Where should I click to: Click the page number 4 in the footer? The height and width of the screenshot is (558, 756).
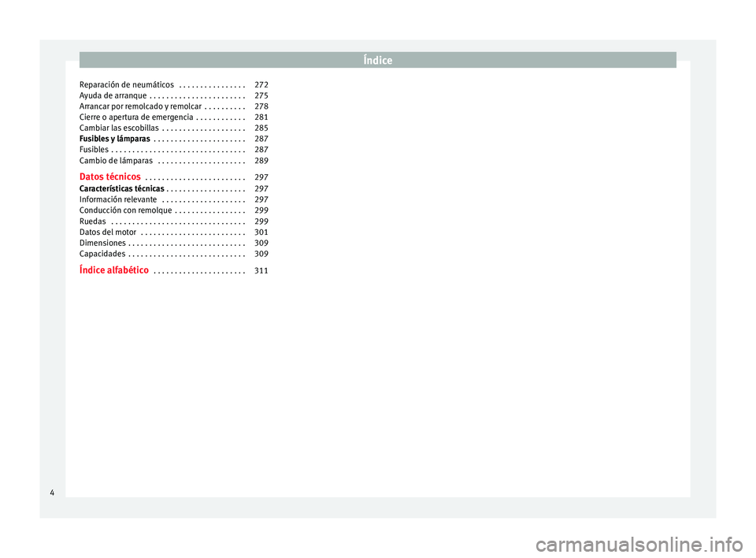click(52, 493)
